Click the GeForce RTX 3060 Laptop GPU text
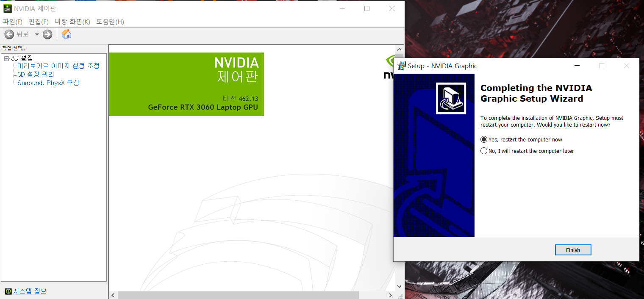 coord(203,107)
